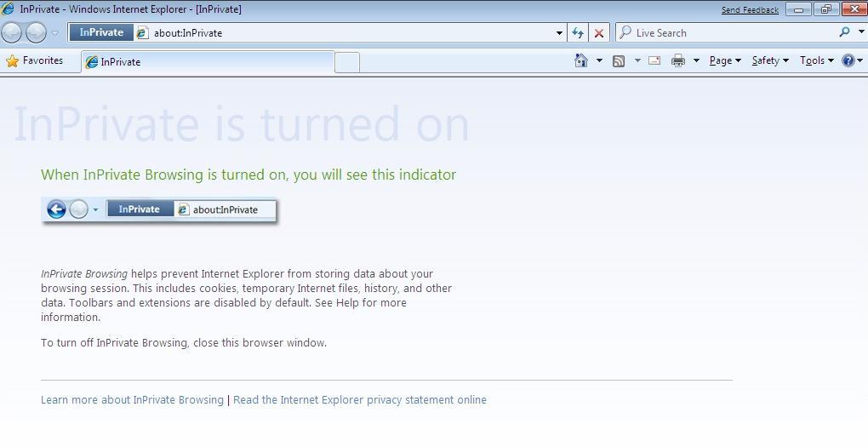
Task: Open the search provider dropdown arrow
Action: point(860,32)
